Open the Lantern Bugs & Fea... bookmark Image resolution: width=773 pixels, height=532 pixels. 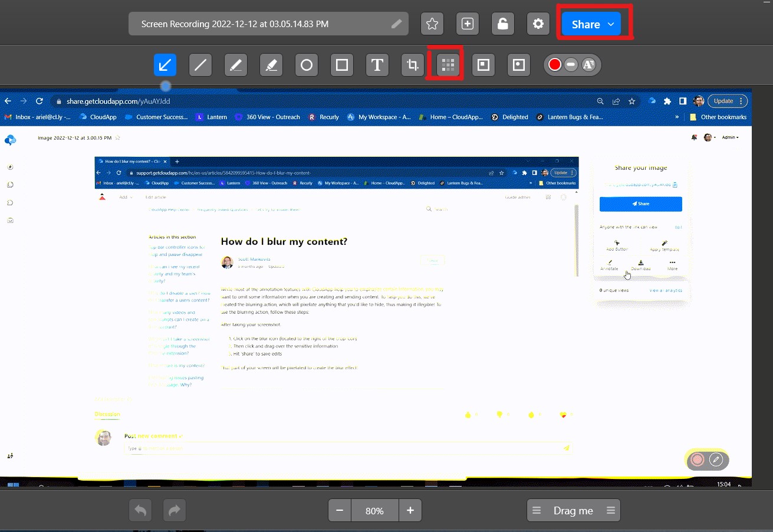(x=570, y=117)
